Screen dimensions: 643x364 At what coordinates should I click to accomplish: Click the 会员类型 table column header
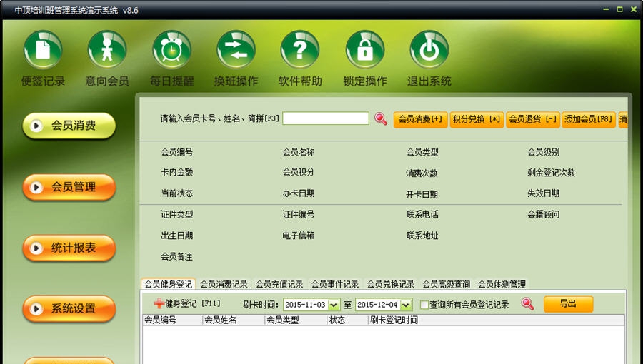point(296,320)
